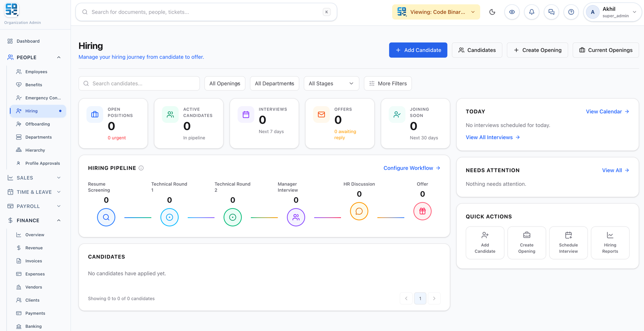The height and width of the screenshot is (331, 644).
Task: Click View All in Needs Attention
Action: pyautogui.click(x=616, y=170)
